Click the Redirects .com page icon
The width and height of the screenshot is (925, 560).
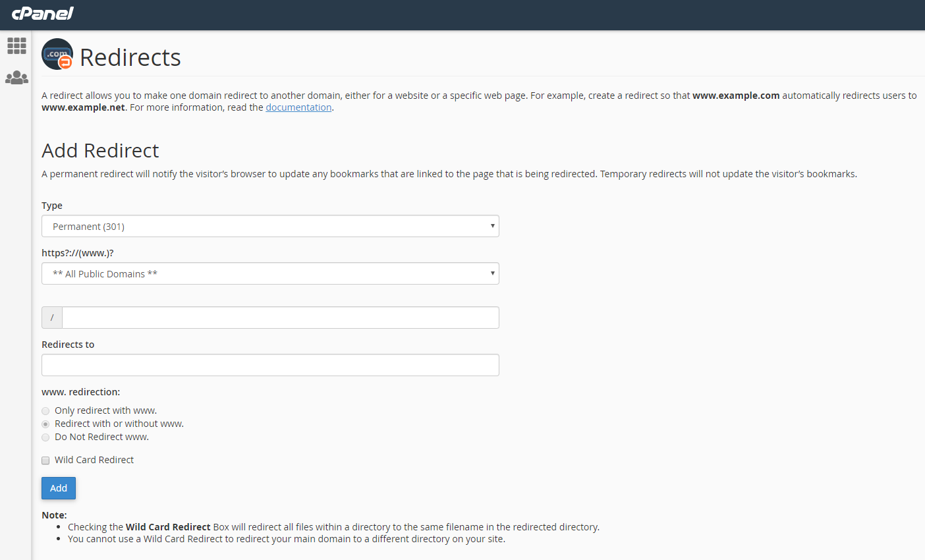click(x=57, y=55)
